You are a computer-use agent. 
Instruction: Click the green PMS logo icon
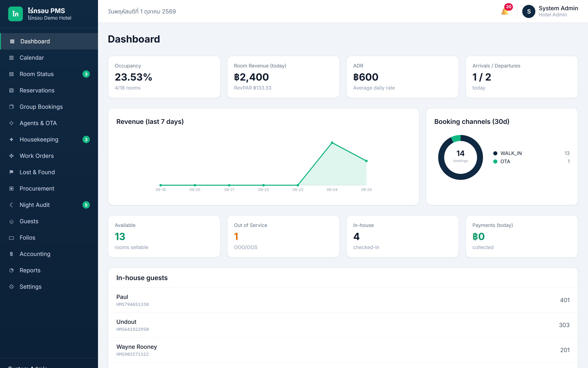[x=15, y=14]
